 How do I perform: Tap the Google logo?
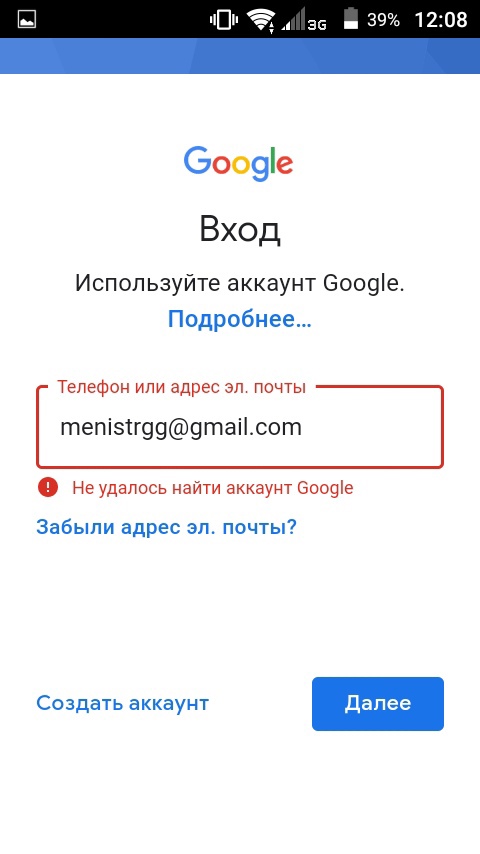tap(239, 163)
